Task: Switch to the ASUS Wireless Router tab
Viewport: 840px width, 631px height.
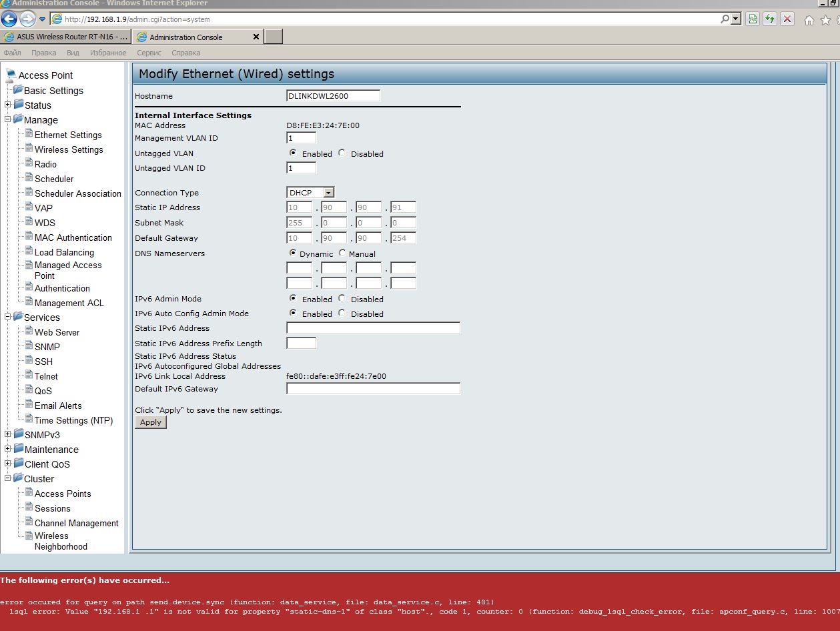Action: pos(66,37)
